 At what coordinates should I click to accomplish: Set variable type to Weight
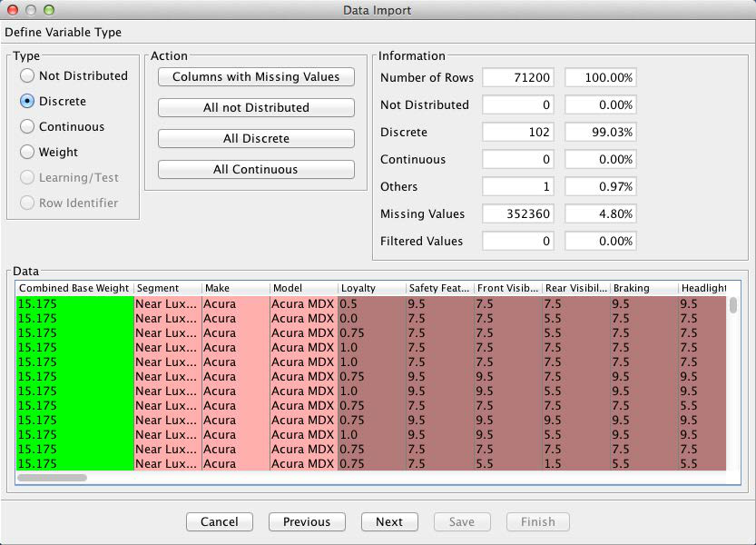pos(27,153)
